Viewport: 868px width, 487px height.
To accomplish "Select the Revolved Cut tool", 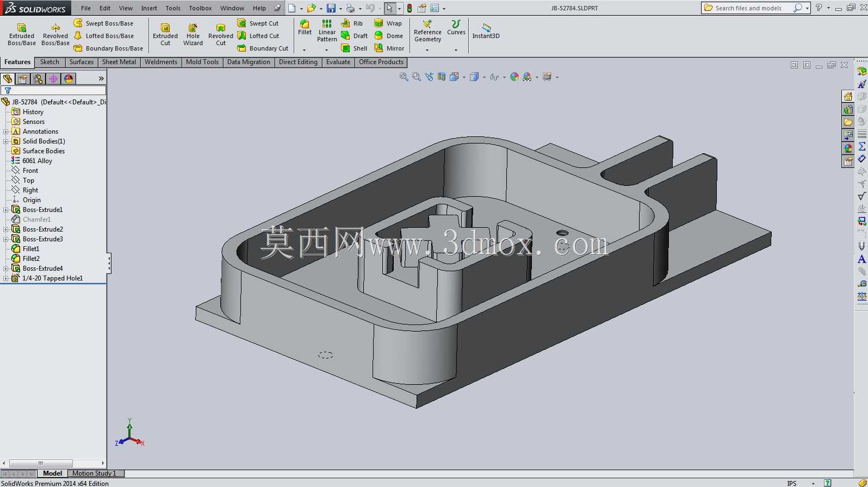I will pos(221,35).
